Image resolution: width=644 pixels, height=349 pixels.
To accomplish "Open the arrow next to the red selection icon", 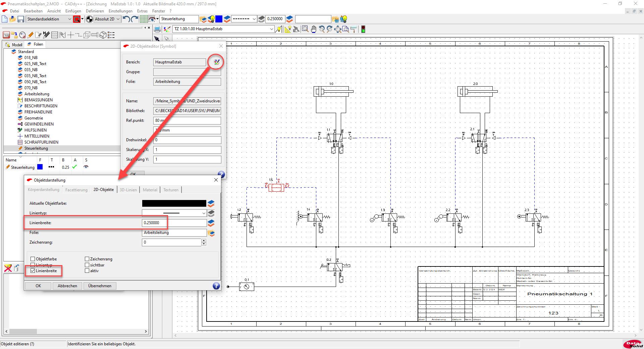I will [82, 19].
